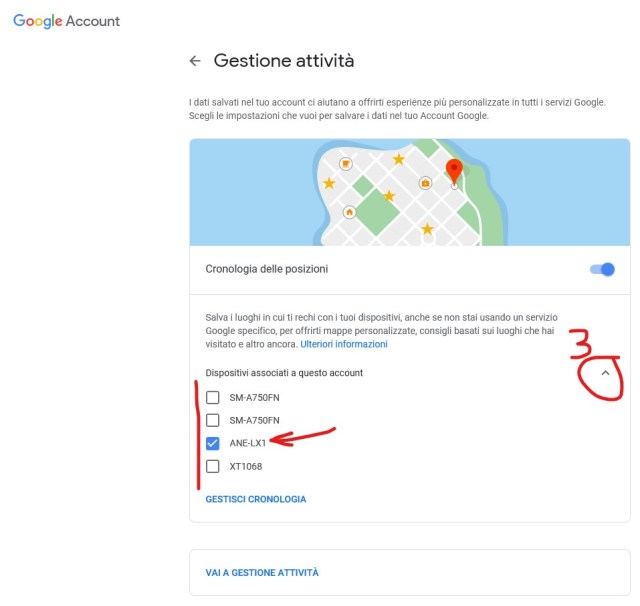Open the Ulteriori informazioni link
The image size is (640, 606).
[344, 344]
